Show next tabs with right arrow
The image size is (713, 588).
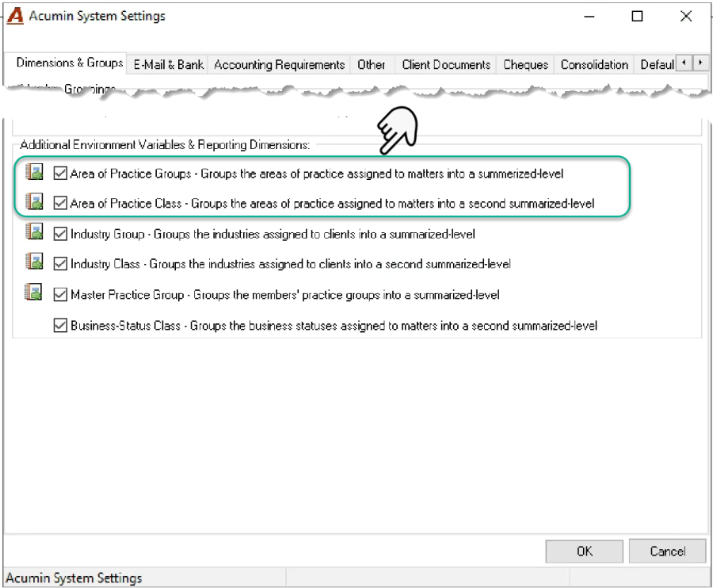pos(701,63)
